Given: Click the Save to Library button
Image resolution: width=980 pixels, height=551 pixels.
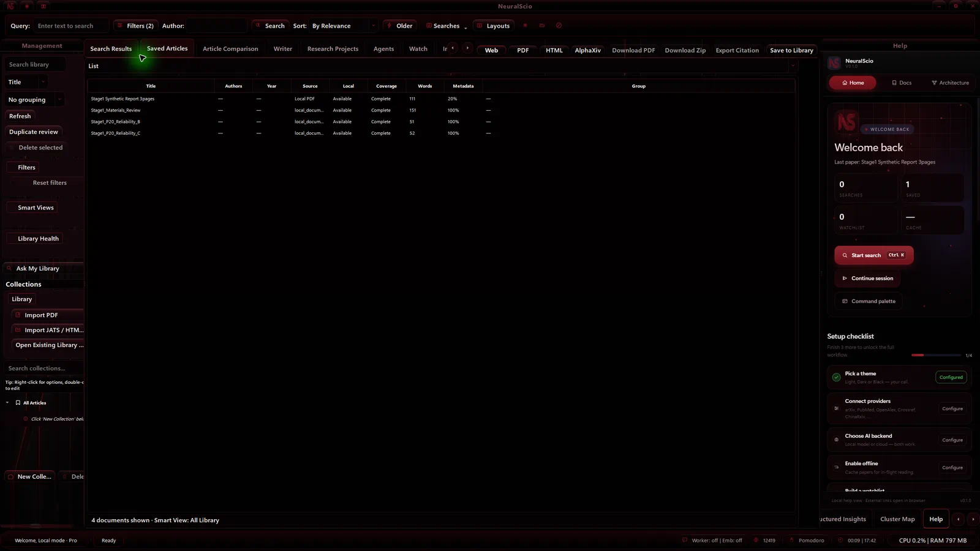Looking at the screenshot, I should click(791, 50).
